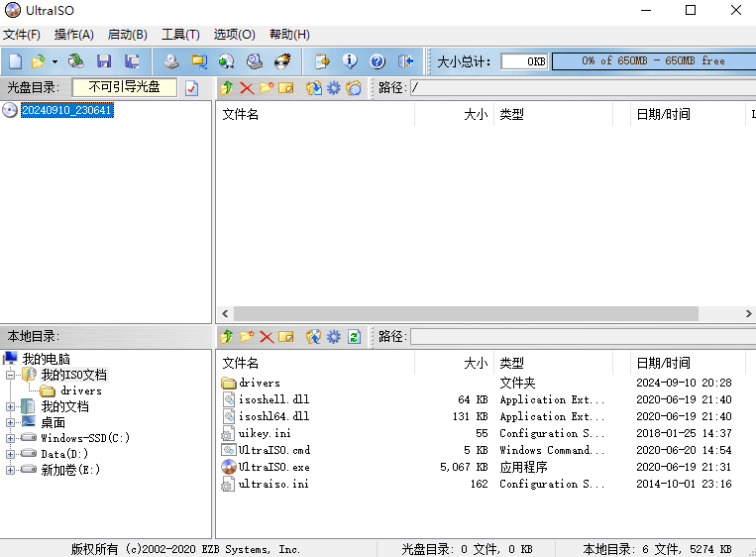756x557 pixels.
Task: Click the Save As multi-floppy icon
Action: click(132, 61)
